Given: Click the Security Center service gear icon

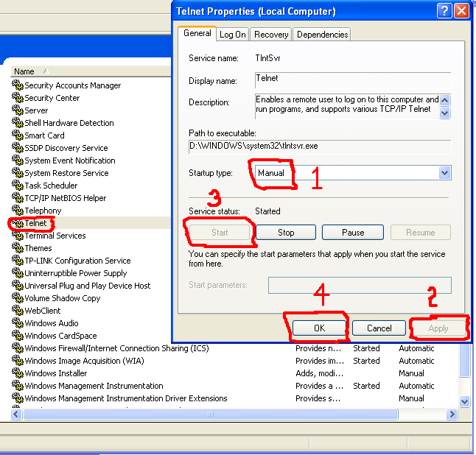Looking at the screenshot, I should click(x=18, y=97).
